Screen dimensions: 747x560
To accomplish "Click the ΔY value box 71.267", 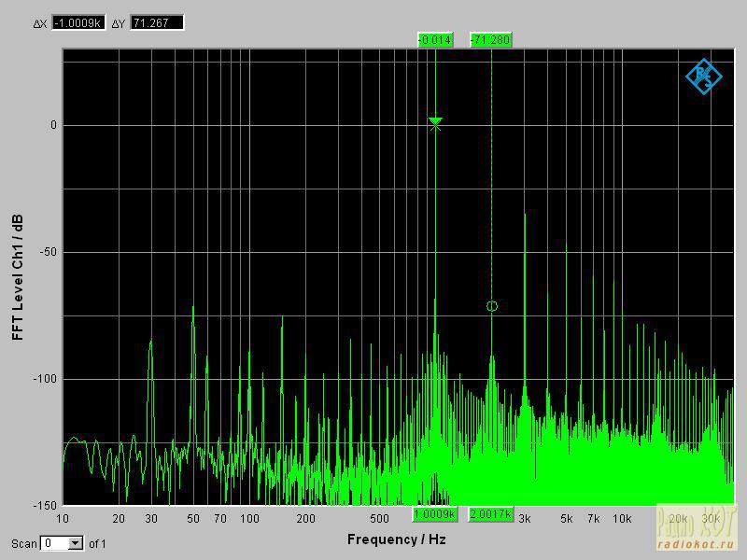I will [156, 22].
